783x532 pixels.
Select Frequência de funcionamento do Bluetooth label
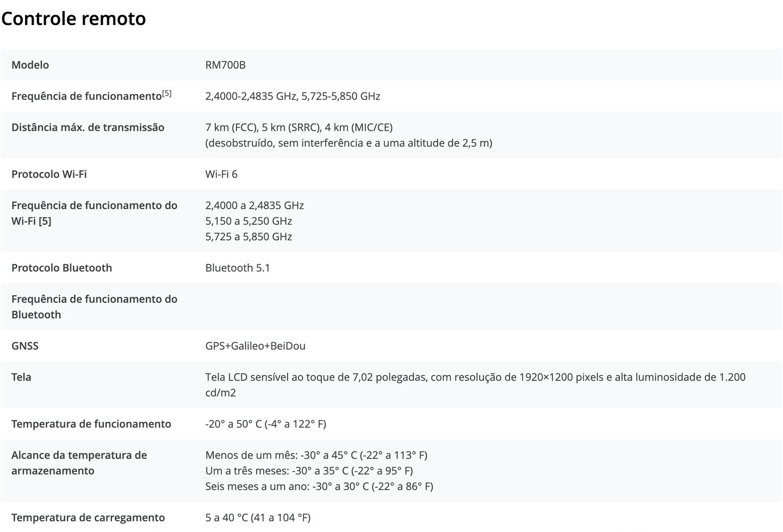click(x=94, y=306)
